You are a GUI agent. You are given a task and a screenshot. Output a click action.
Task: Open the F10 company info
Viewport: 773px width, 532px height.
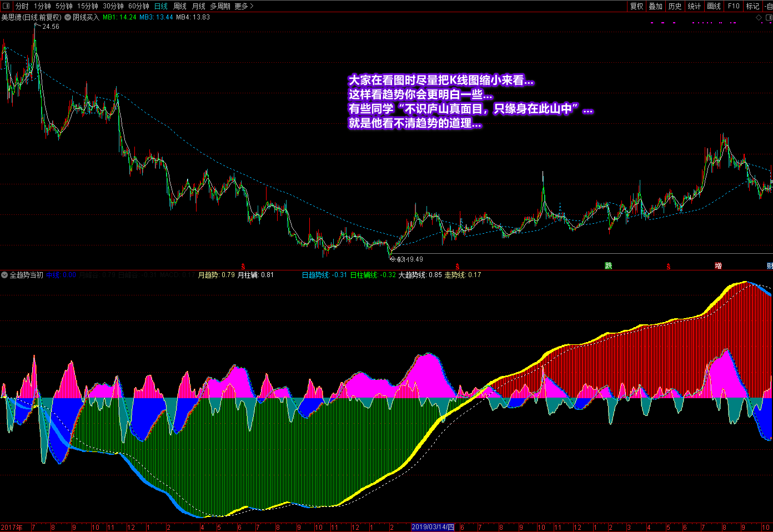point(734,6)
